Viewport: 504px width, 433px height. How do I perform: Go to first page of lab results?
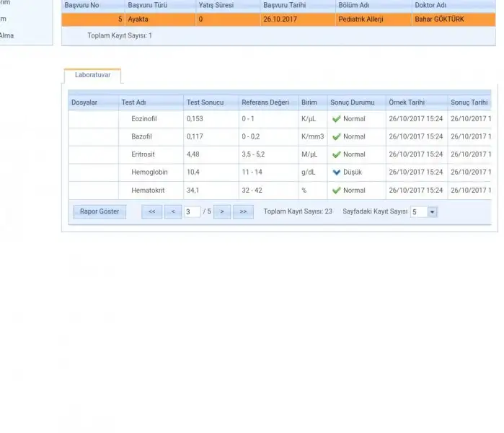(151, 211)
